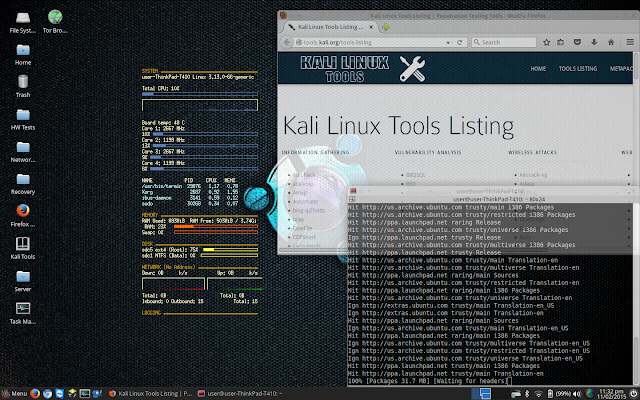Image resolution: width=640 pixels, height=400 pixels.
Task: Open the main Menu on the taskbar
Action: click(14, 393)
